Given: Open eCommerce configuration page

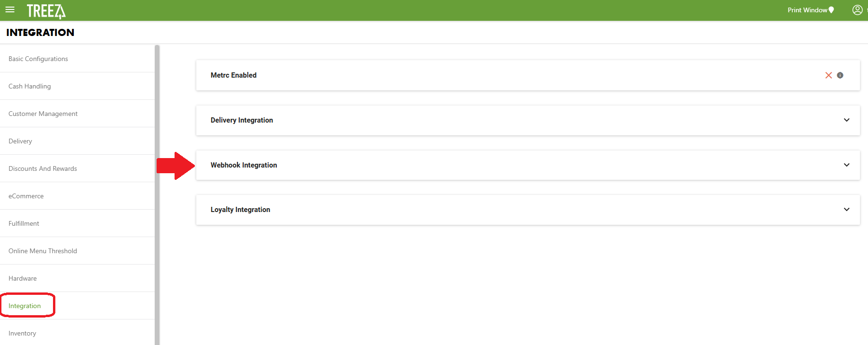Looking at the screenshot, I should pyautogui.click(x=26, y=196).
